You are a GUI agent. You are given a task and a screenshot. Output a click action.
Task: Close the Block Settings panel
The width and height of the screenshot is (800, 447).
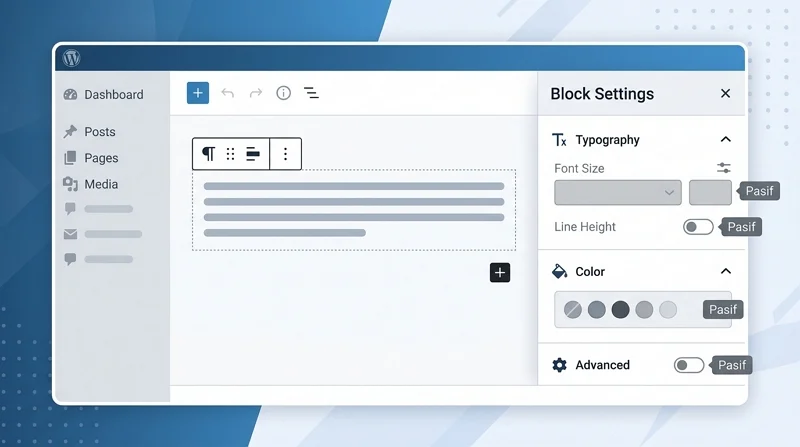click(x=726, y=93)
